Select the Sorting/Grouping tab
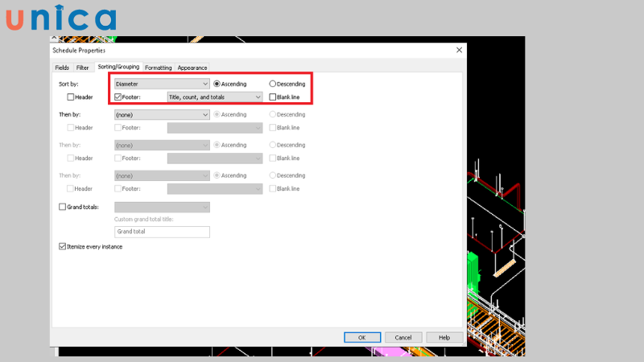The image size is (644, 362). (118, 67)
